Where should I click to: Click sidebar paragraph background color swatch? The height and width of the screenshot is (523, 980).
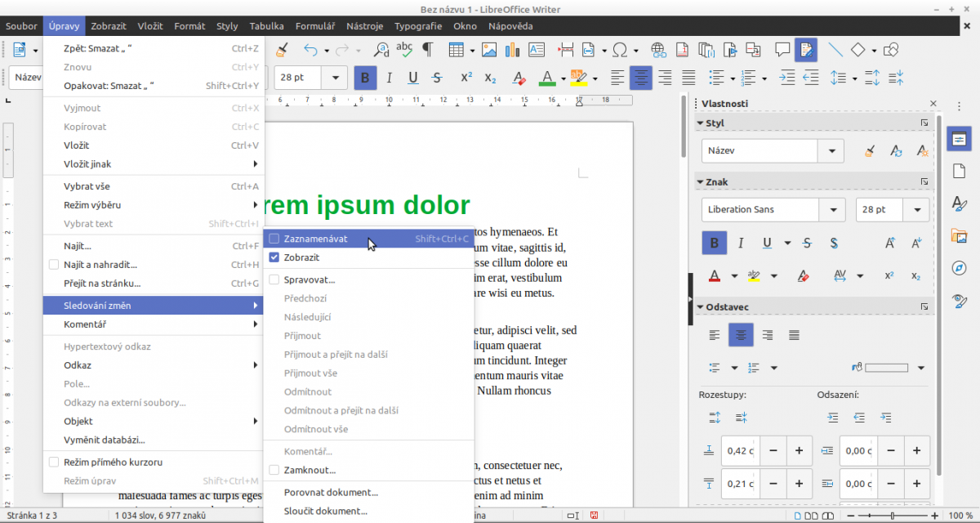[x=886, y=367]
